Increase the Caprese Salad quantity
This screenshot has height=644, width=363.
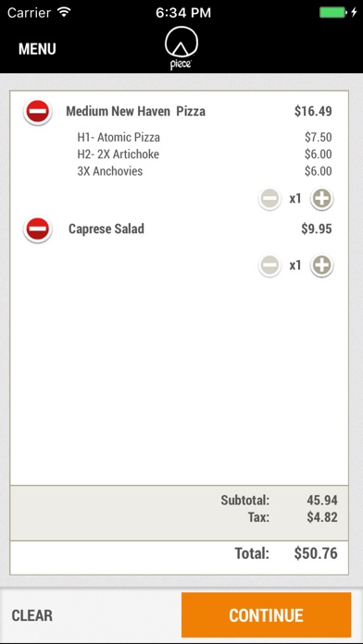pos(321,266)
